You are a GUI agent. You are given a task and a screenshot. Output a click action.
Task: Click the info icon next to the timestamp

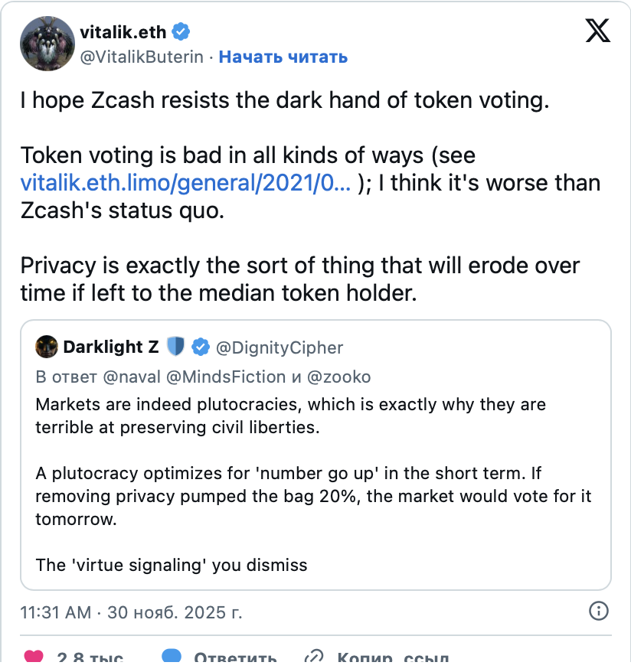pyautogui.click(x=598, y=611)
